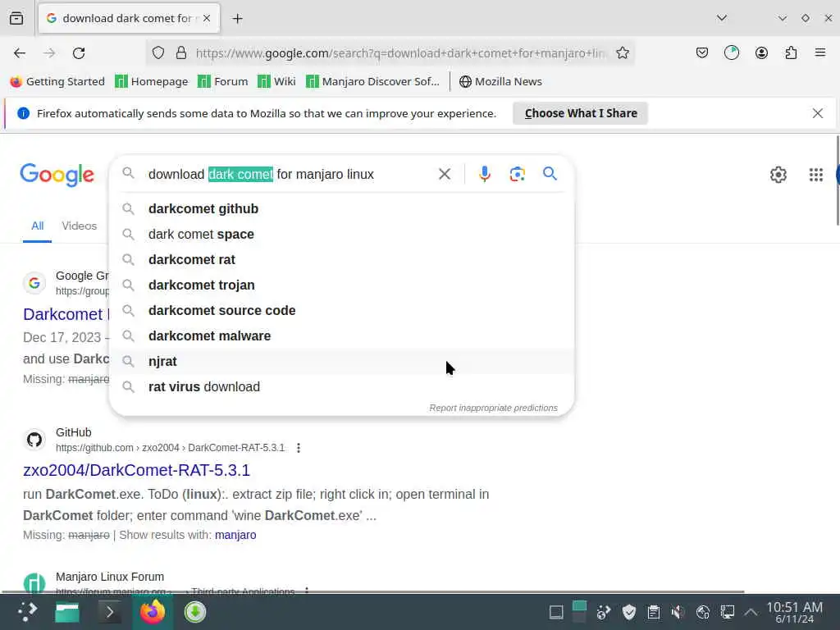This screenshot has width=840, height=630.
Task: Select suggestion darkcomet github
Action: coord(342,208)
